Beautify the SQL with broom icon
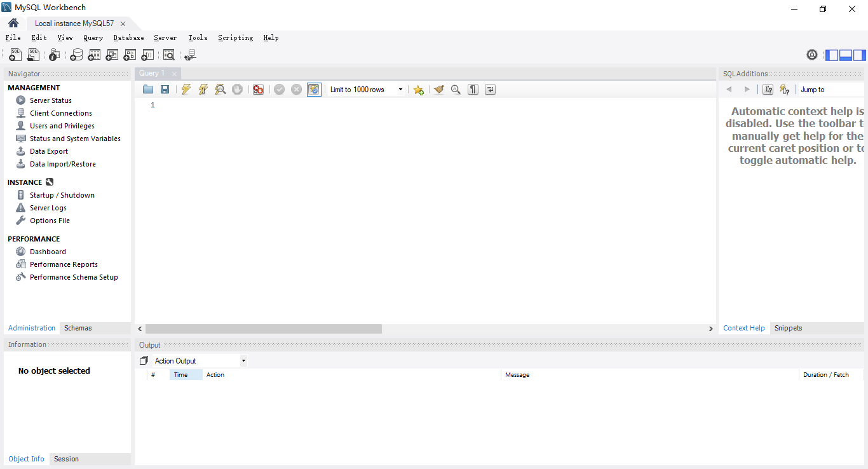This screenshot has width=868, height=469. click(x=439, y=90)
